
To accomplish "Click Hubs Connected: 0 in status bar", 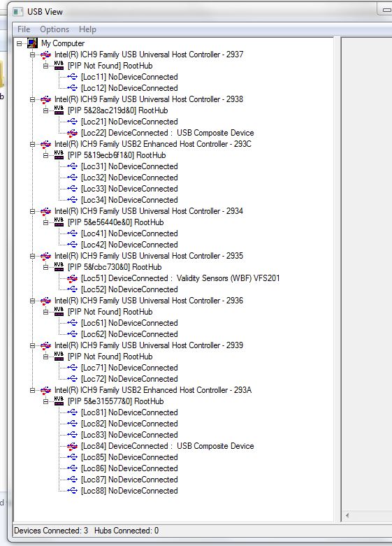I will click(126, 531).
